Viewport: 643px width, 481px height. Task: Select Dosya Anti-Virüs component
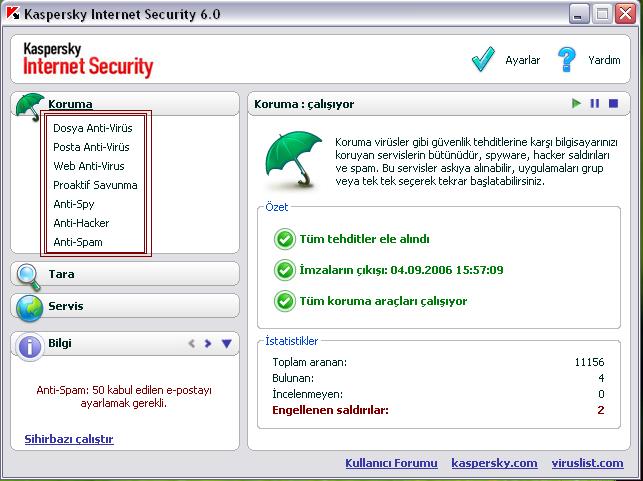[x=93, y=128]
